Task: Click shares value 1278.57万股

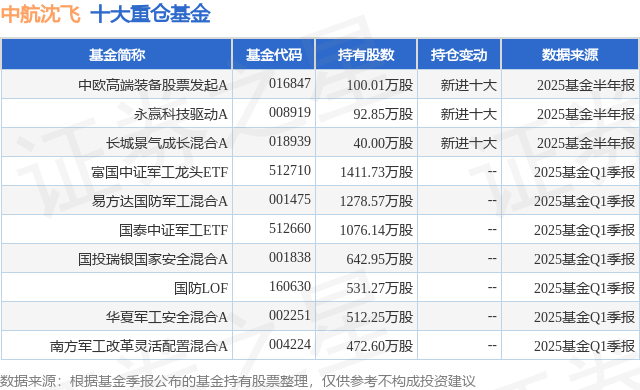Action: click(376, 201)
